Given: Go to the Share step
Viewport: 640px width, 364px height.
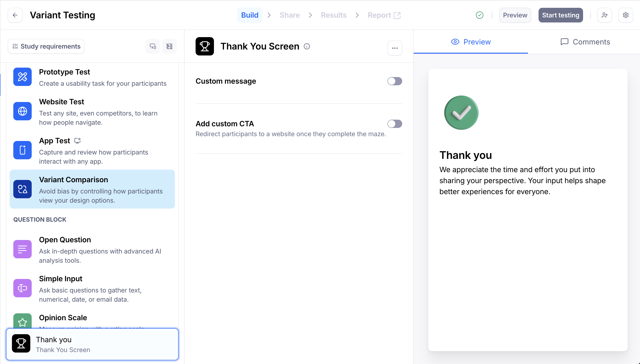Looking at the screenshot, I should pos(289,15).
